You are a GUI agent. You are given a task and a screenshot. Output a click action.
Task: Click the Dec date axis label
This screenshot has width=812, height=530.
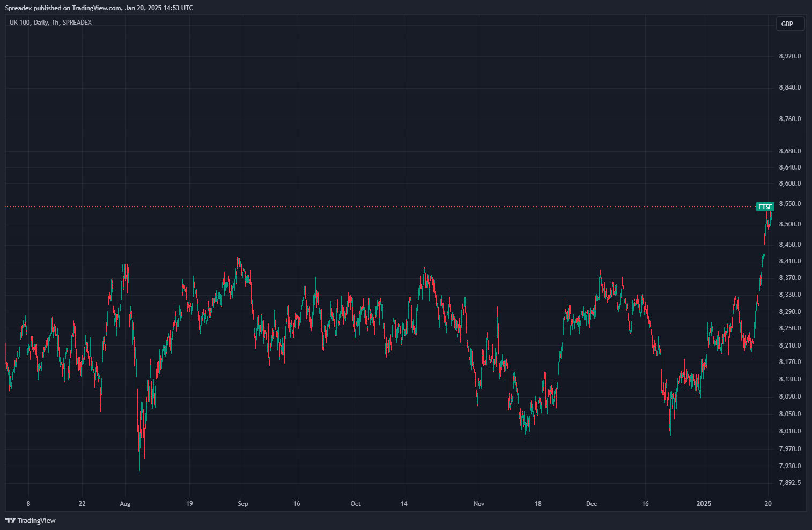[592, 504]
